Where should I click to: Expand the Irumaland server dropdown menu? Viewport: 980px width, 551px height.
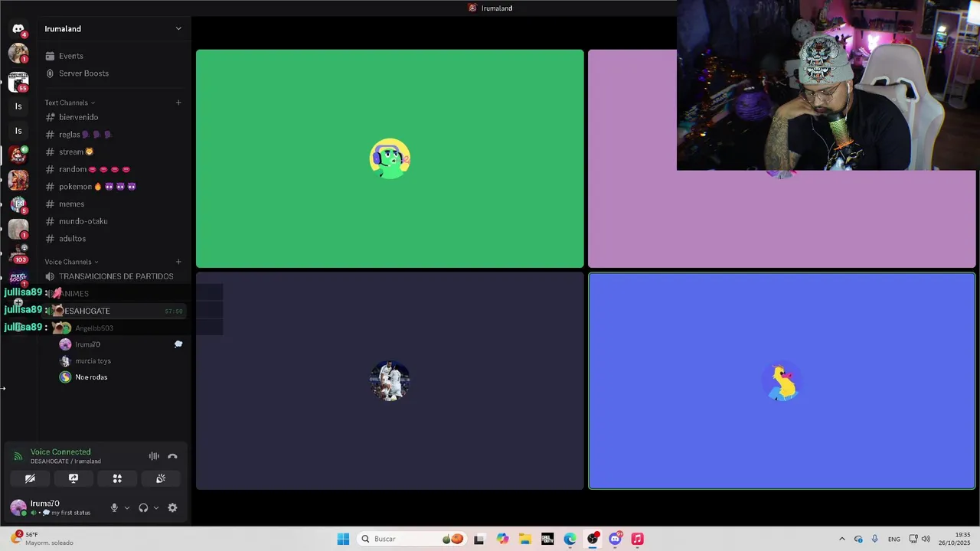[178, 28]
